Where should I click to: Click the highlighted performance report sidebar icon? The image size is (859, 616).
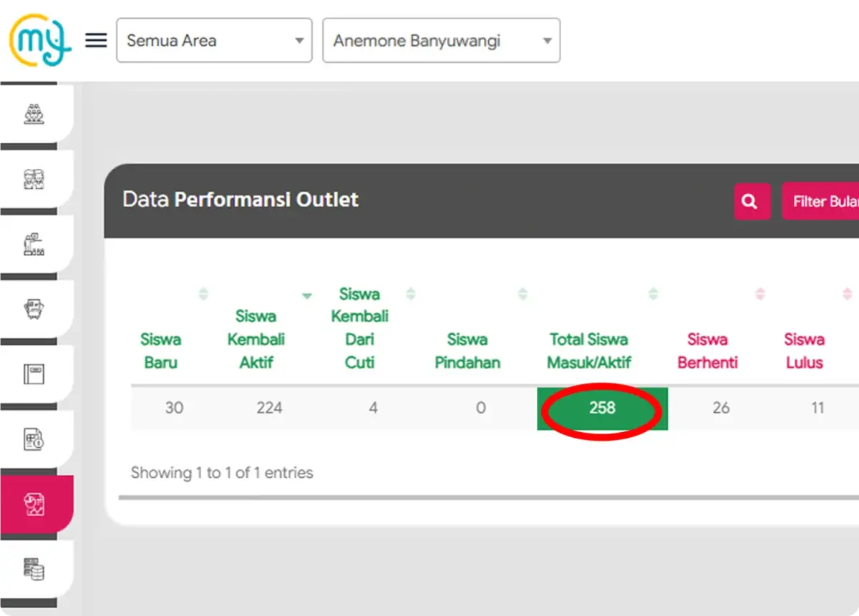(x=34, y=503)
